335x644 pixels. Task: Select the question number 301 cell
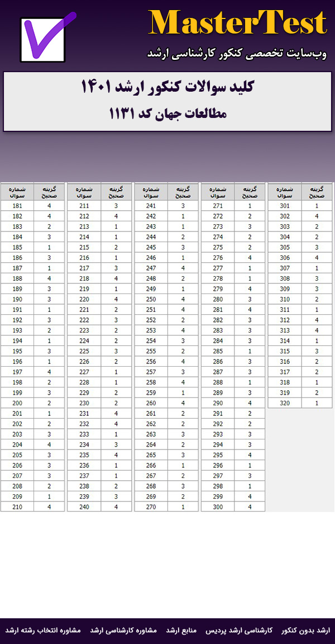coord(285,206)
